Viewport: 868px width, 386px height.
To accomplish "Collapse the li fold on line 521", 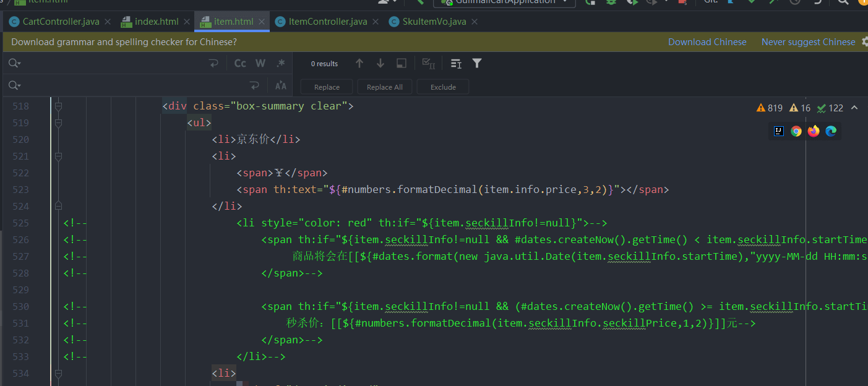I will (x=58, y=157).
